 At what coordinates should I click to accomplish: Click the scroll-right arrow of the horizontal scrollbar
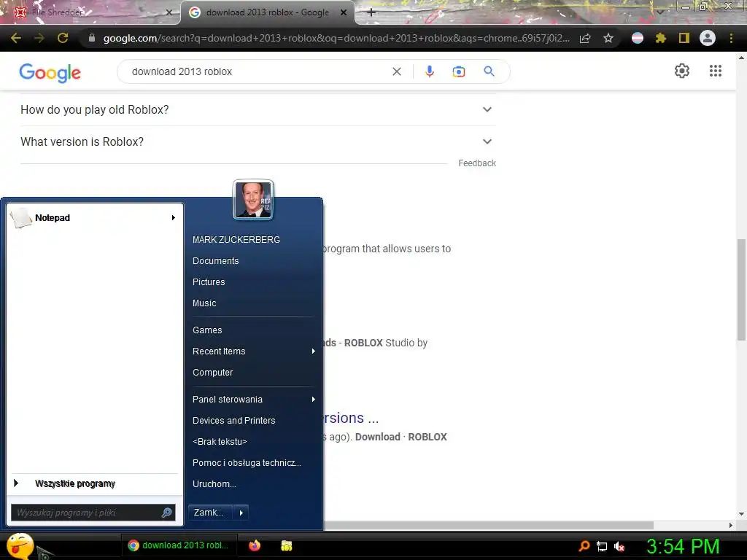coord(731,525)
